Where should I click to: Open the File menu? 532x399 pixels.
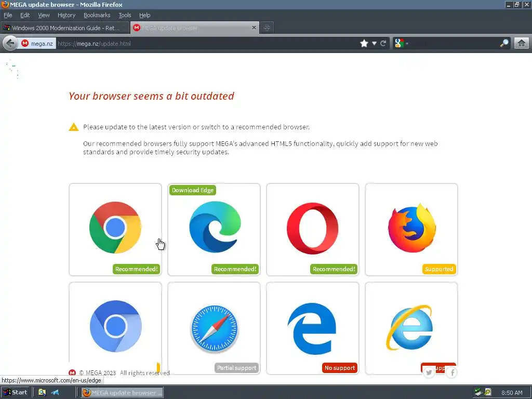coord(8,15)
